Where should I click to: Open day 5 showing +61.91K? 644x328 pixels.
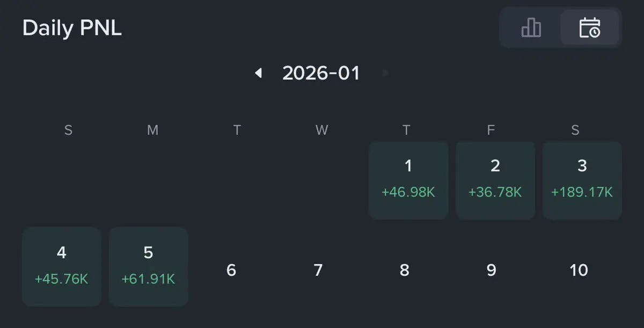tap(149, 267)
